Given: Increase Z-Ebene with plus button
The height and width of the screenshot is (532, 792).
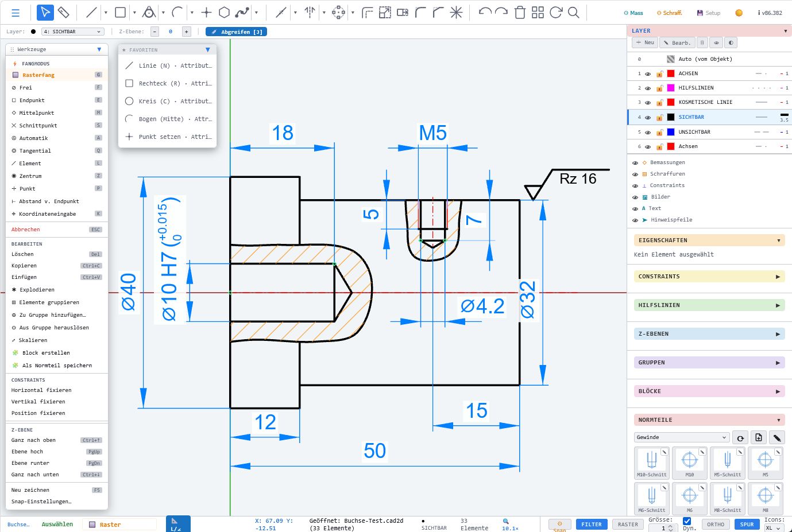Looking at the screenshot, I should point(186,32).
